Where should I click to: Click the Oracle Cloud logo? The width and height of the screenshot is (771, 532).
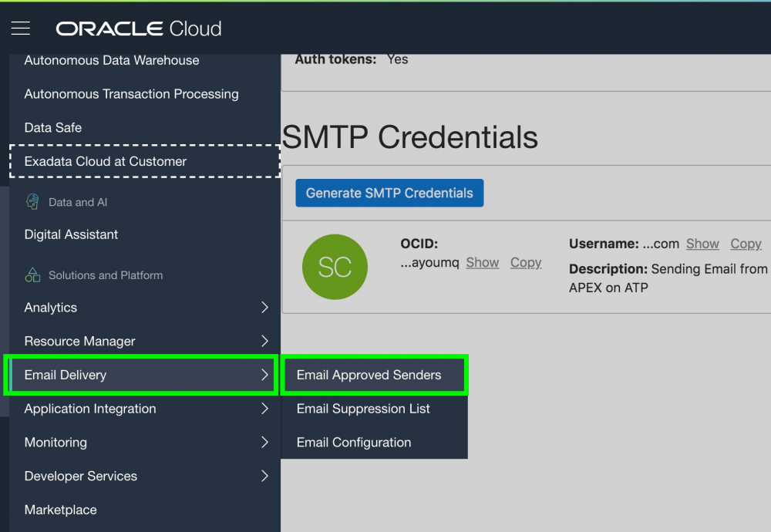coord(139,29)
